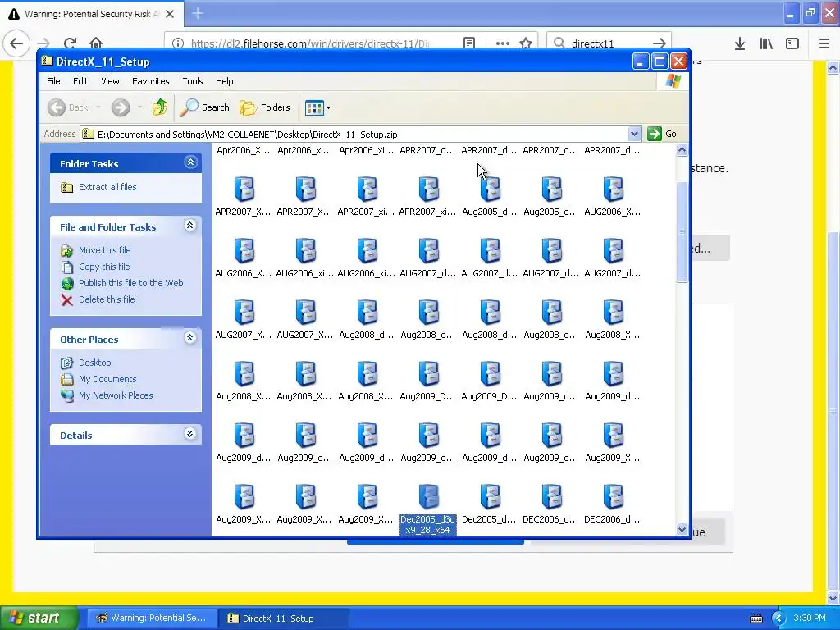Toggle the Folders pane button

[265, 107]
